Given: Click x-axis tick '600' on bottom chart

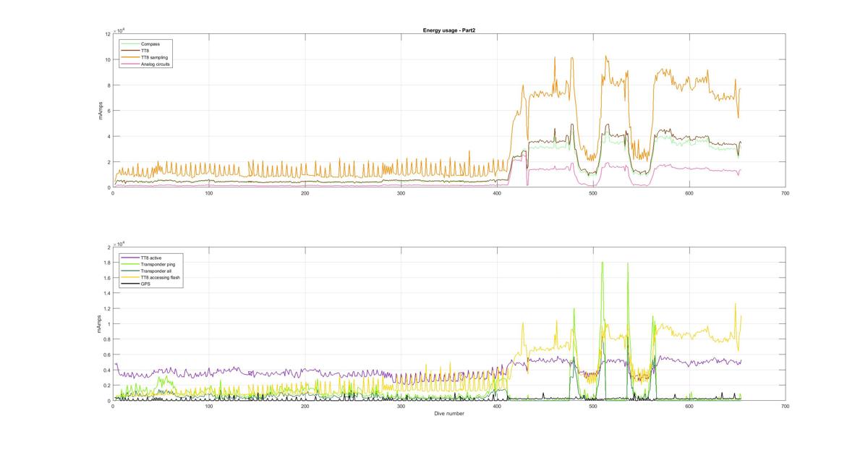Looking at the screenshot, I should [x=689, y=407].
